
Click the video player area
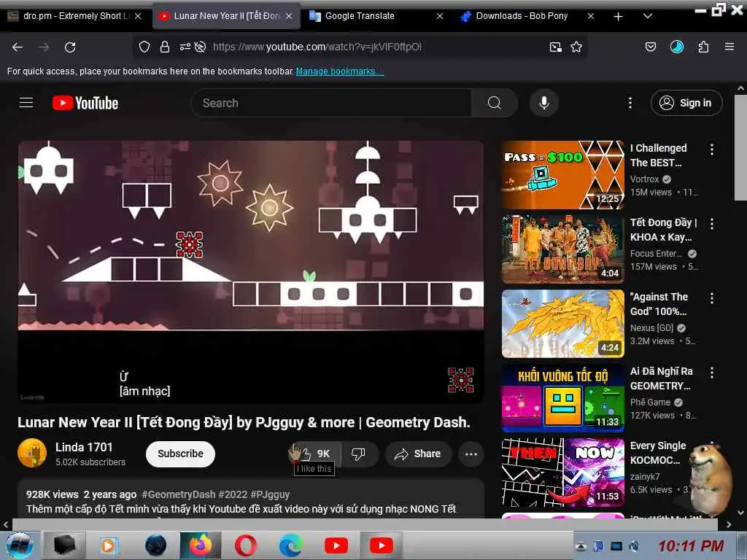251,271
